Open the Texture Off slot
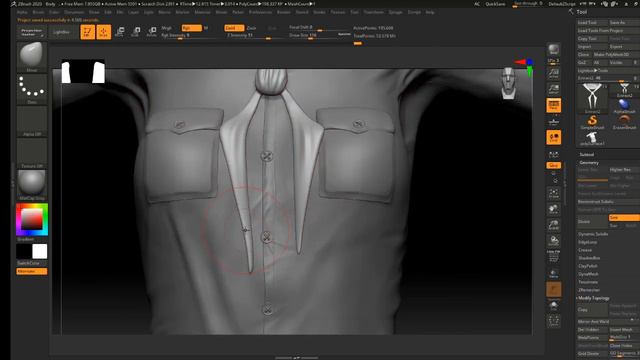640x360 pixels. (32, 153)
